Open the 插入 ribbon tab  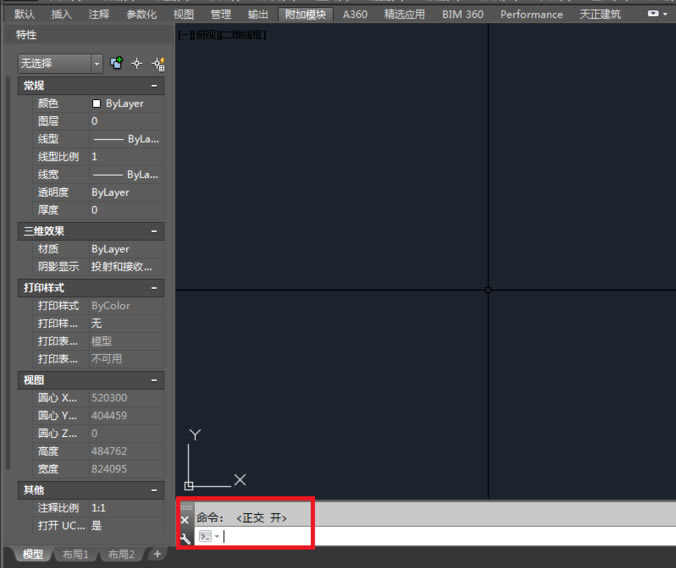[x=61, y=15]
